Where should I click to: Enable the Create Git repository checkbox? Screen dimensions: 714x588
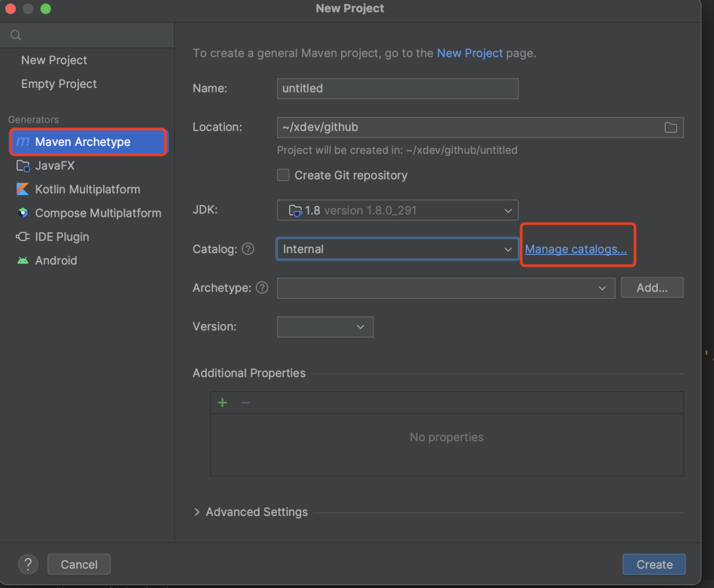pos(283,175)
